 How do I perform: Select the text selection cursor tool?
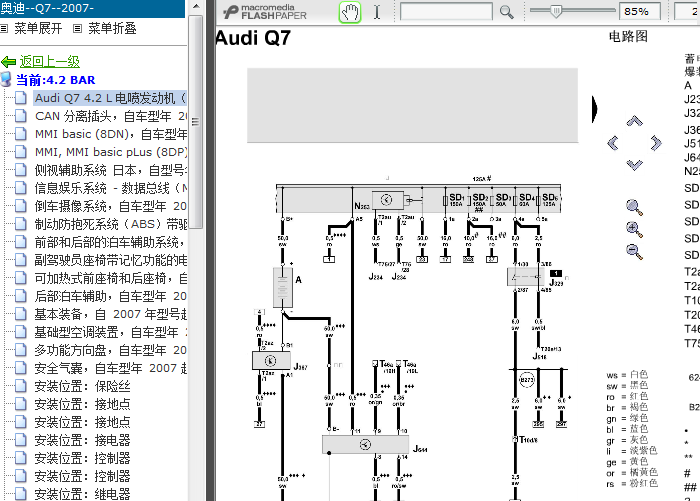pyautogui.click(x=377, y=12)
